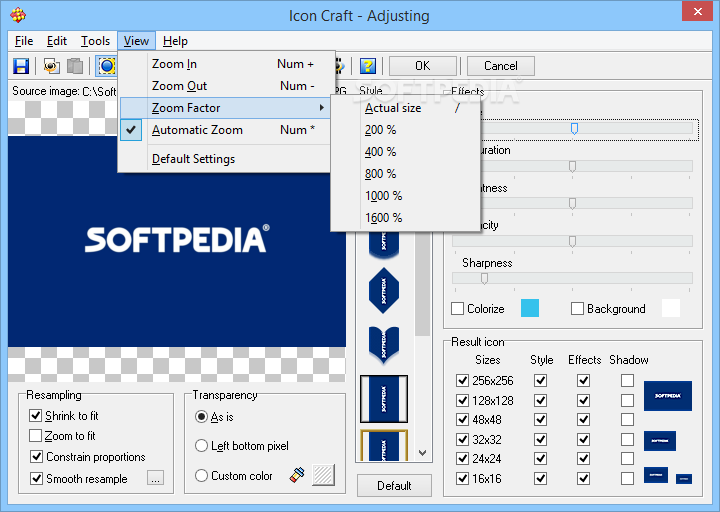This screenshot has height=512, width=720.
Task: Select the hexagon style thumbnail
Action: coord(384,291)
